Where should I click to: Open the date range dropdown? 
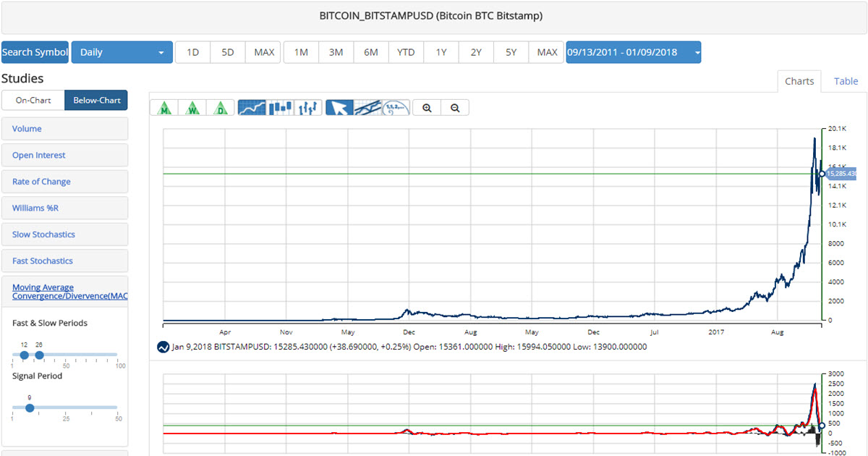tap(633, 52)
